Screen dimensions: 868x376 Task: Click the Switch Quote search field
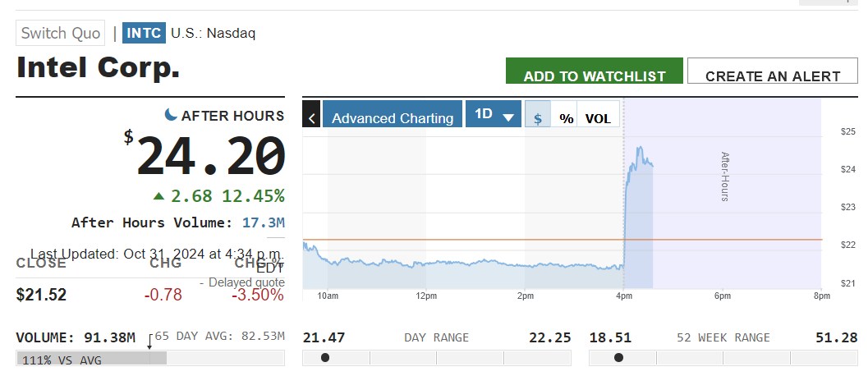[x=61, y=33]
